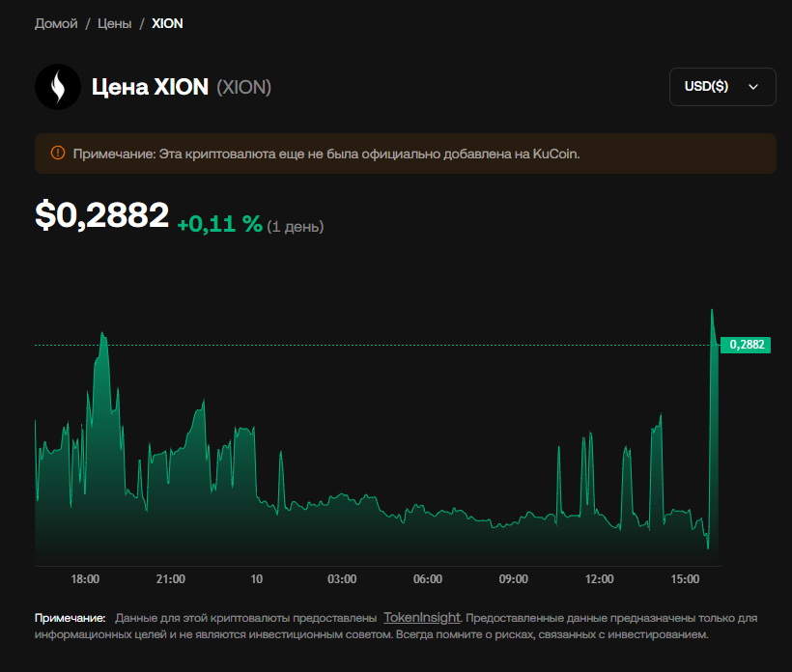This screenshot has height=672, width=792.
Task: Go to the Домой breadcrumb link
Action: point(56,24)
